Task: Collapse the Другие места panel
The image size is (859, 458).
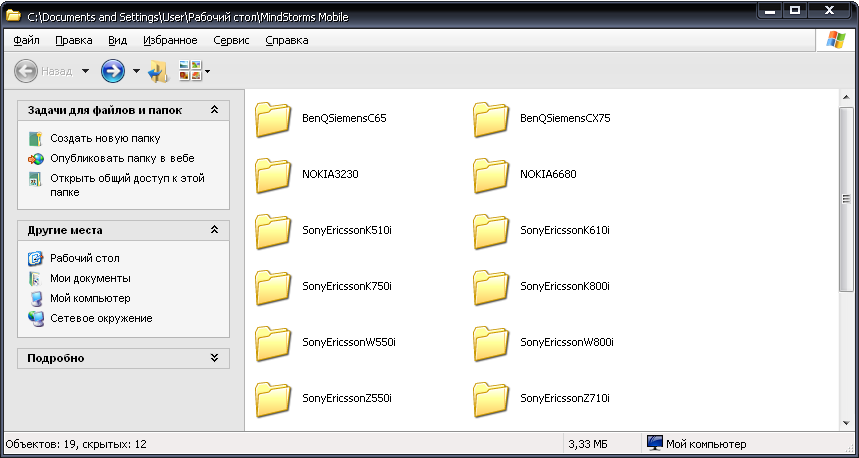Action: pyautogui.click(x=214, y=230)
